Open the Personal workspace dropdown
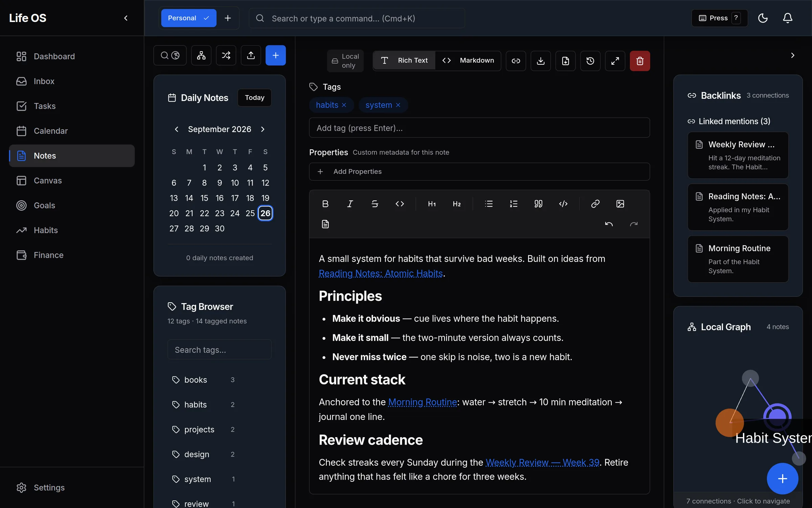Image resolution: width=812 pixels, height=508 pixels. tap(189, 18)
